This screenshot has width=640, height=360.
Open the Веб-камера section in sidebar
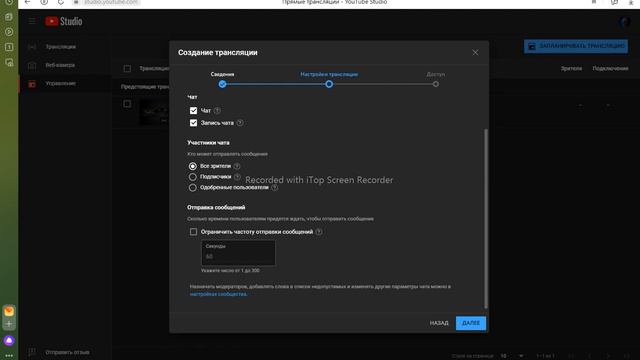point(60,65)
